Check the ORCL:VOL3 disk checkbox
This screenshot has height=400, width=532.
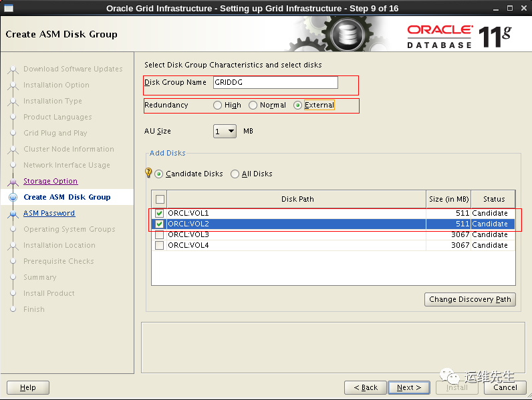coord(159,234)
